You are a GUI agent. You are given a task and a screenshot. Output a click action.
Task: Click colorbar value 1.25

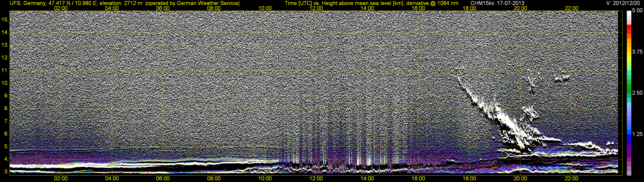click(637, 134)
